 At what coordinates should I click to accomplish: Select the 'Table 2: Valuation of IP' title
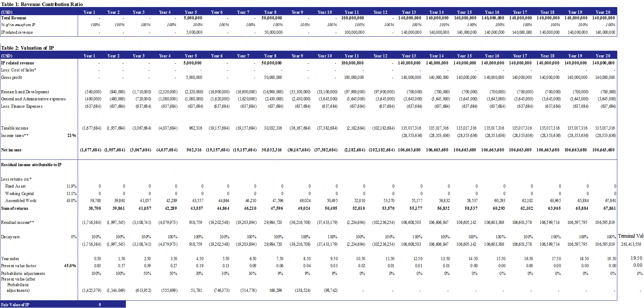tap(27, 48)
